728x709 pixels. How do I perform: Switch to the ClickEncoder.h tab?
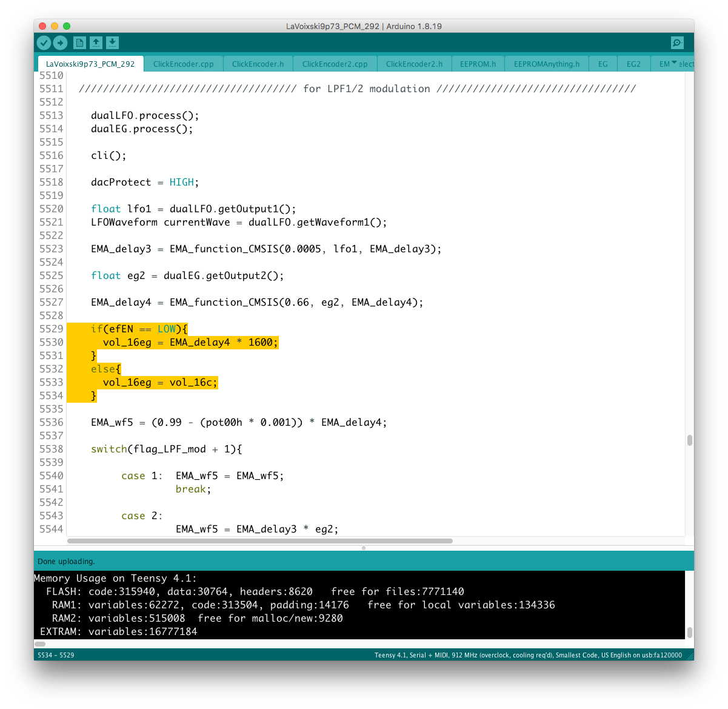258,64
